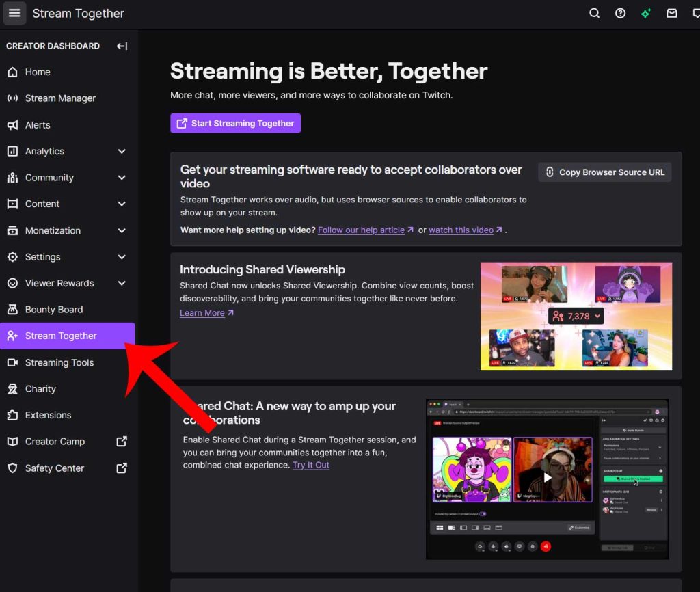Expand the Analytics section
This screenshot has height=592, width=700.
122,151
